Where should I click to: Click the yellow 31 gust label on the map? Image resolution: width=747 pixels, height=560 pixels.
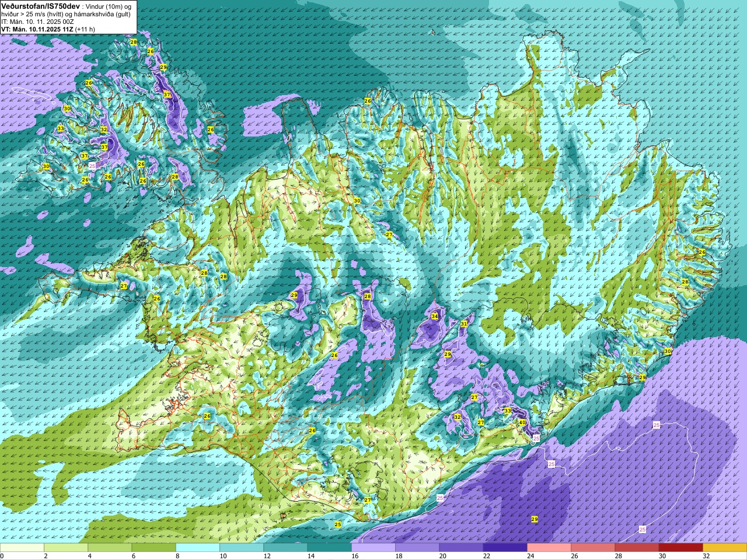[464, 323]
